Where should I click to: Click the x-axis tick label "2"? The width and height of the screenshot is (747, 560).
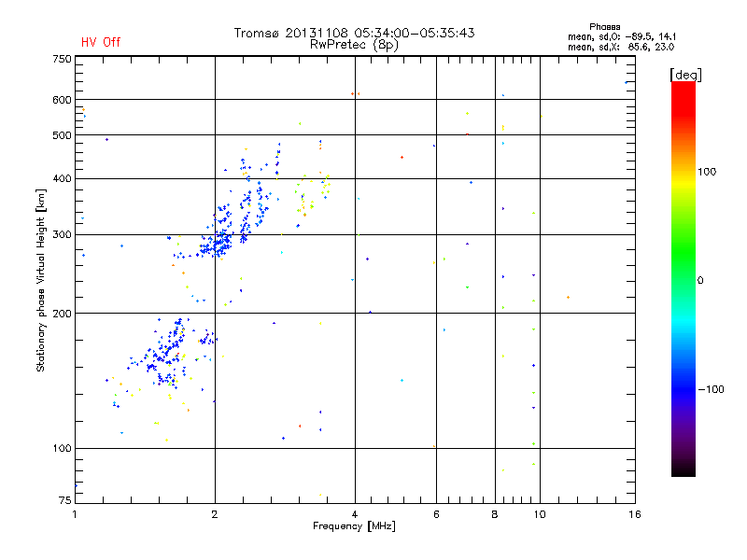pos(215,514)
